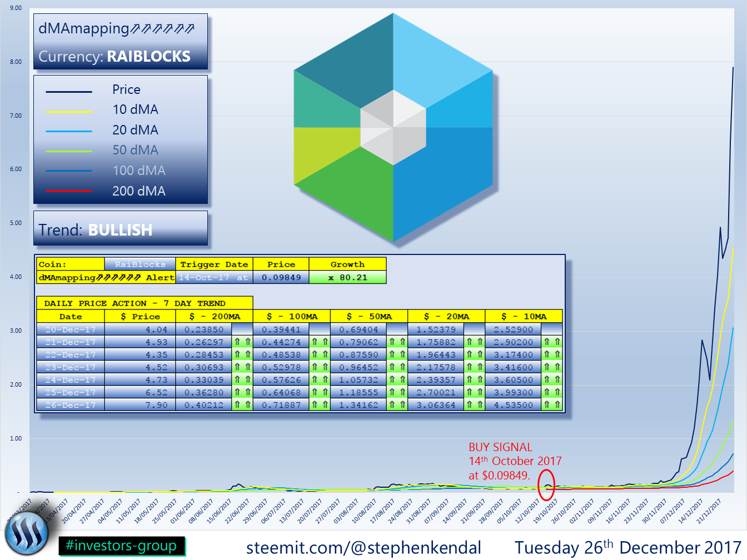Select the 'x 80.21' growth cell
Viewport: 747px width, 560px height.
pos(347,277)
